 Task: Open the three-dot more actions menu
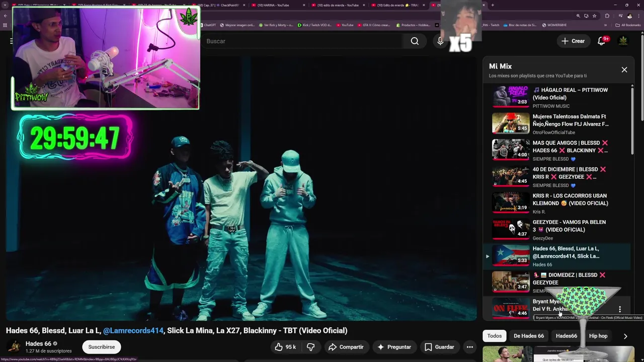pyautogui.click(x=469, y=347)
